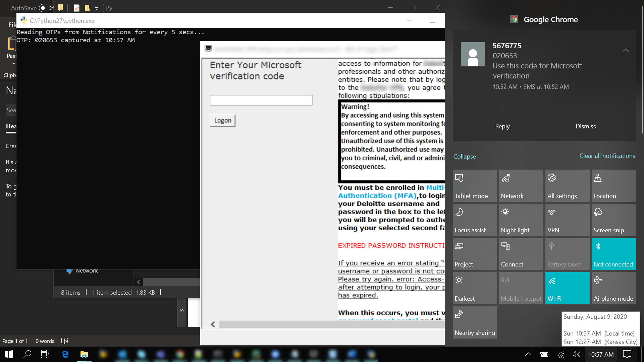Open the VPN quick action
Screen dimensions: 644x362
[567, 220]
